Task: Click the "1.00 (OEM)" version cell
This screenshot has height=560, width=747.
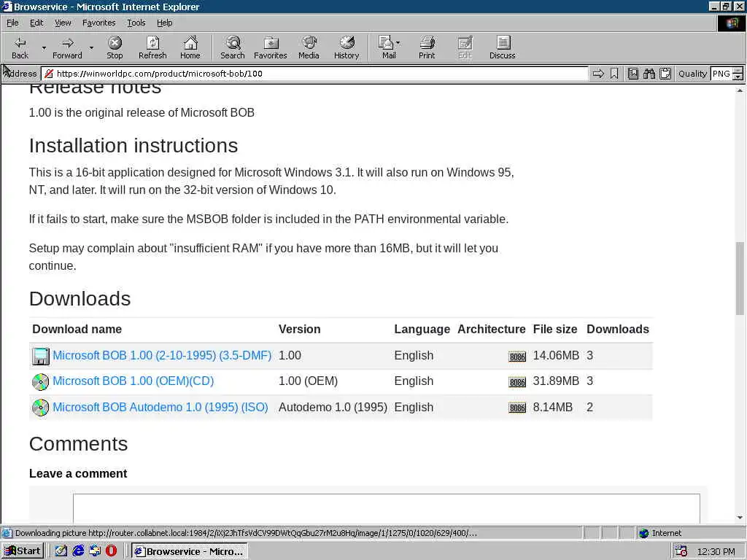Action: [x=308, y=381]
